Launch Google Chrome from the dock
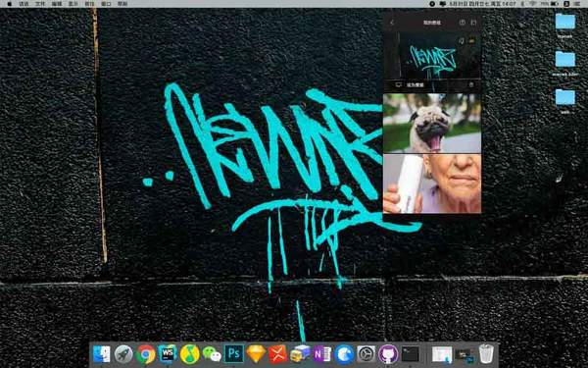588x368 pixels. click(145, 354)
